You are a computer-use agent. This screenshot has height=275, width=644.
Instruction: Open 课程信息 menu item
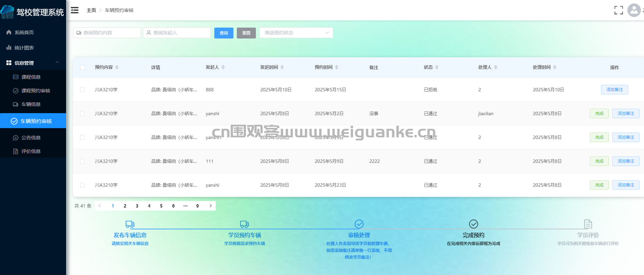pos(33,77)
